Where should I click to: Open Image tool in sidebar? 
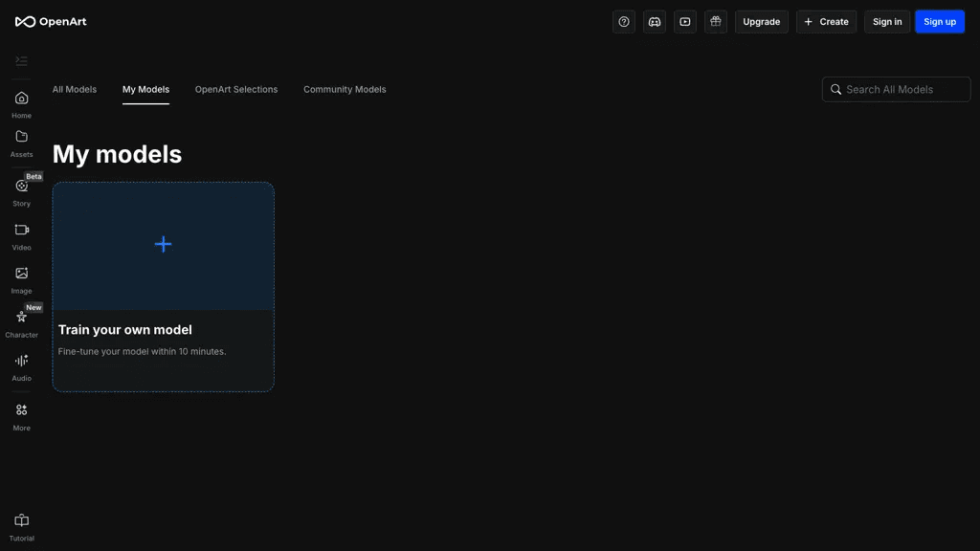(21, 280)
